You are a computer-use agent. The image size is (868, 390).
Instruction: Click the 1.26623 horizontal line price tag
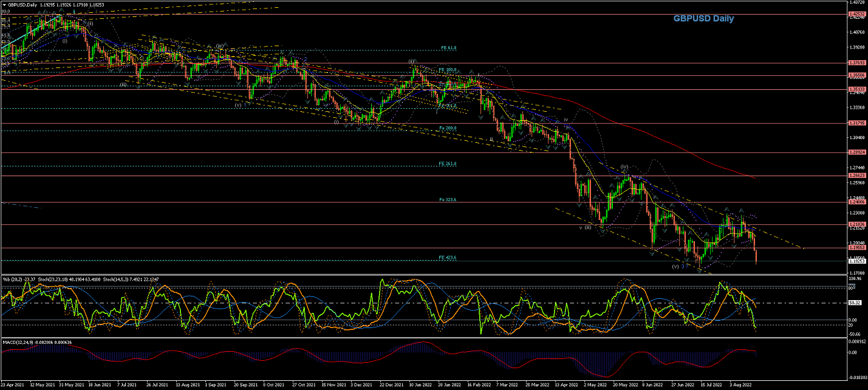point(858,176)
